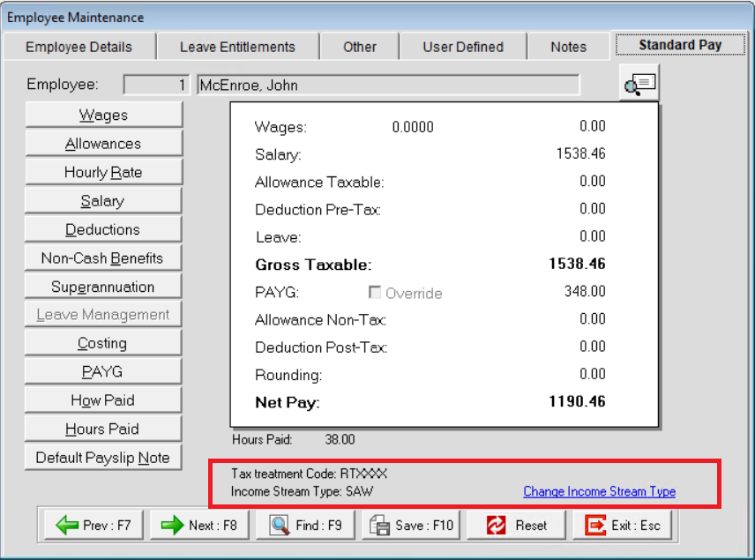
Task: Toggle the PAYG Override checkbox
Action: [374, 293]
